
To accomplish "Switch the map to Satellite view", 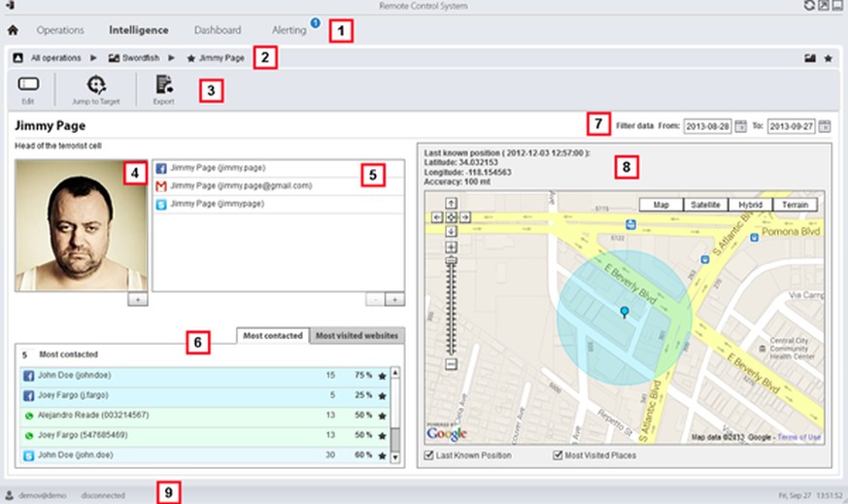I will tap(705, 205).
